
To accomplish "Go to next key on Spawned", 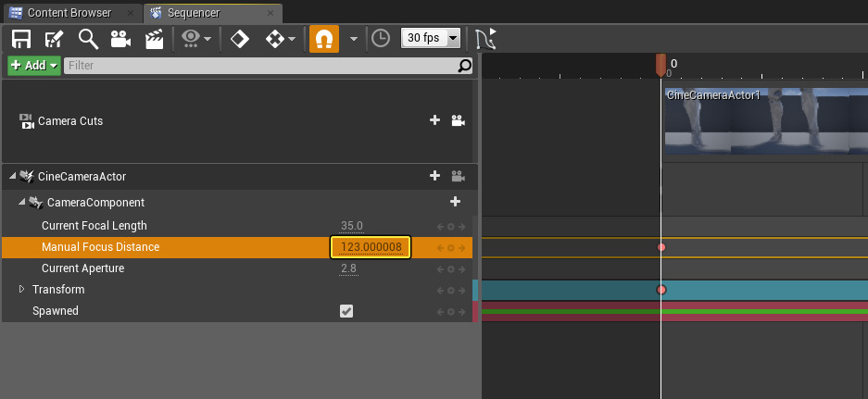I will (461, 312).
